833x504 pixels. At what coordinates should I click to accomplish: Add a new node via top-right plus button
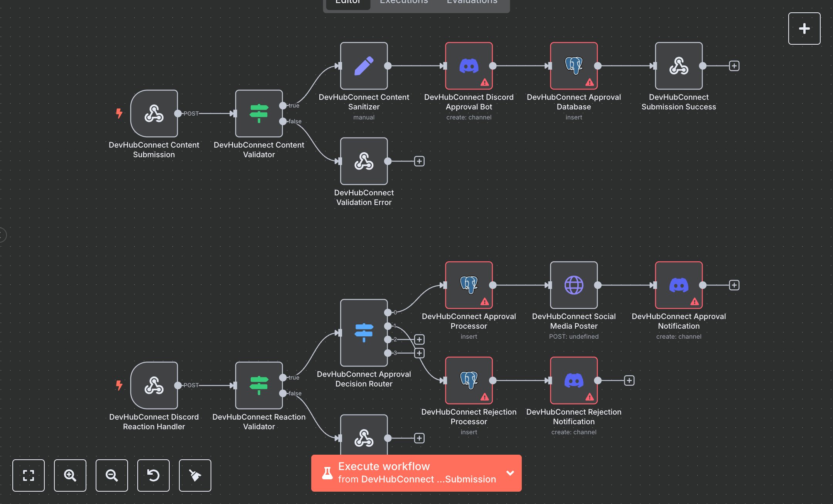[804, 28]
